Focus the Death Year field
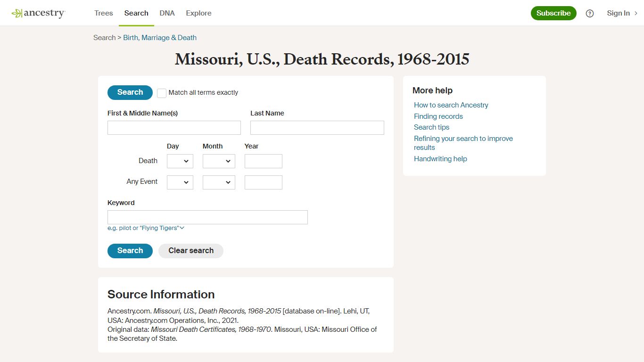Viewport: 644px width, 362px height. pos(264,161)
